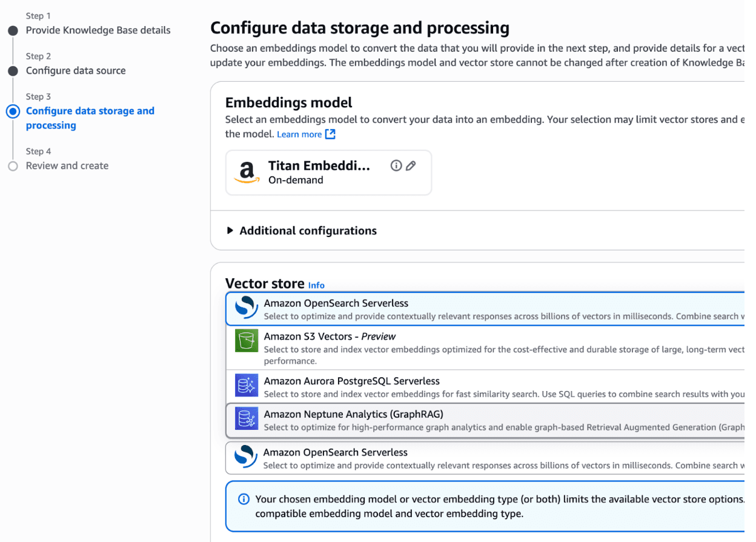The image size is (756, 542).
Task: Open Step 2 Configure data source
Action: (76, 70)
